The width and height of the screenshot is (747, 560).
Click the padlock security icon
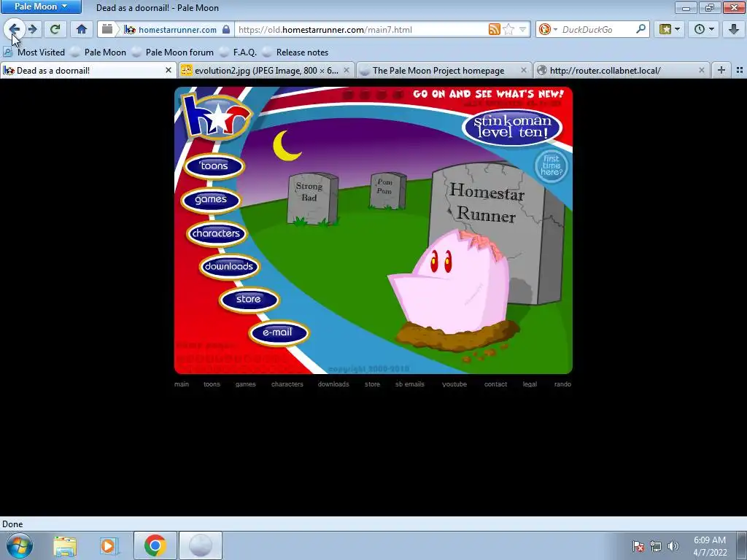pos(227,29)
